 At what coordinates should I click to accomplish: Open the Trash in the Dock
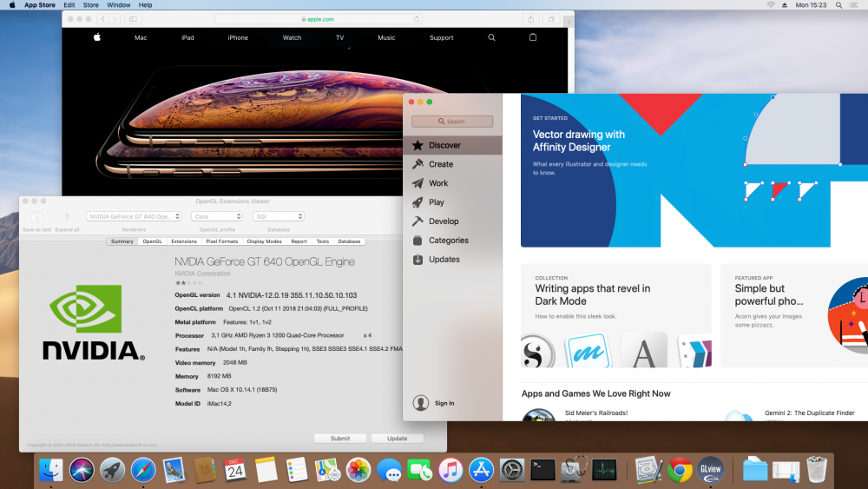coord(817,470)
